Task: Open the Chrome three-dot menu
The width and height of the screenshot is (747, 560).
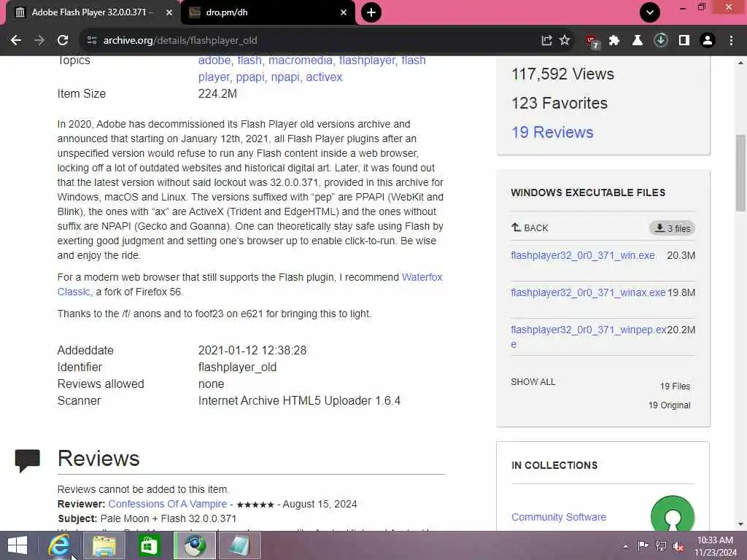Action: click(731, 41)
